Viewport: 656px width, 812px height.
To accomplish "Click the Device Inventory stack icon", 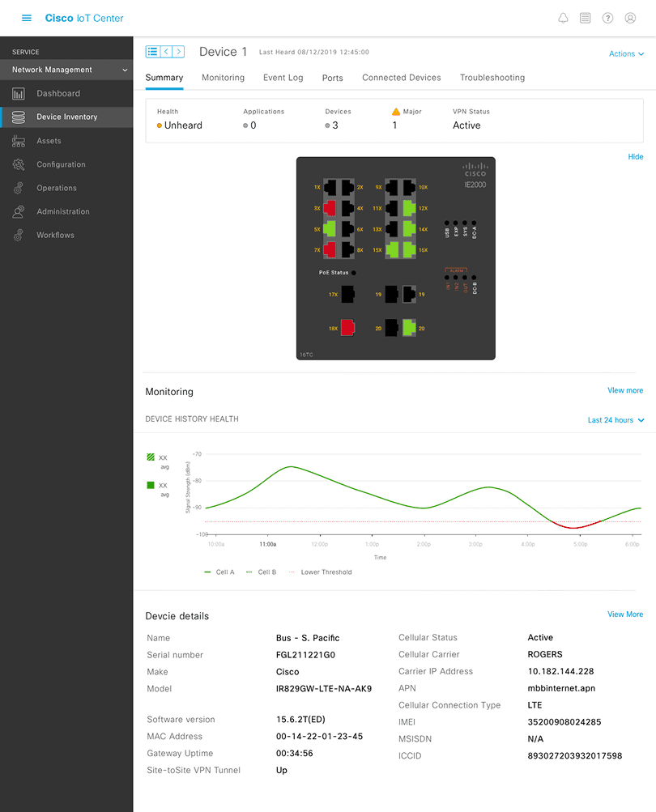I will (x=18, y=117).
